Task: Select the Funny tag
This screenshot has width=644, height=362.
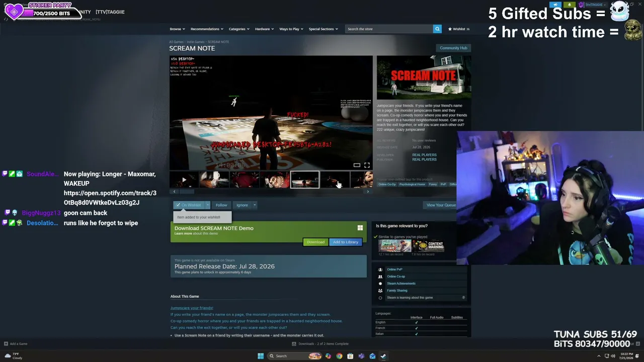Action: point(433,185)
